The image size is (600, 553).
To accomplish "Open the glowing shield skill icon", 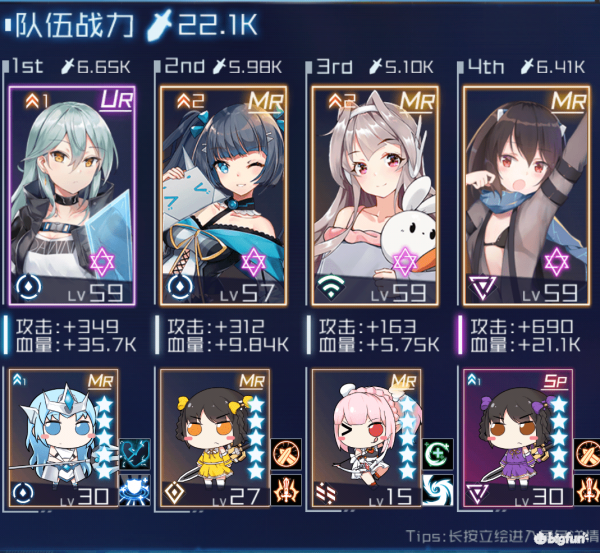I will point(135,490).
